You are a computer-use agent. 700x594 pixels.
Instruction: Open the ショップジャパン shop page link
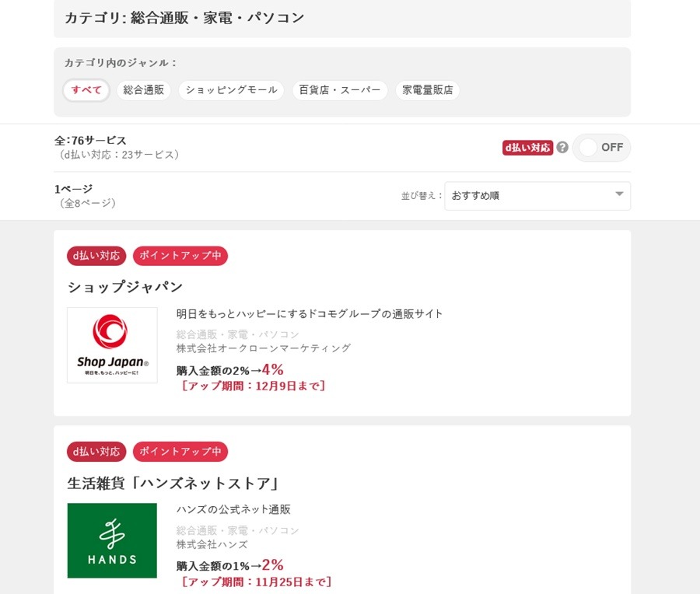124,286
